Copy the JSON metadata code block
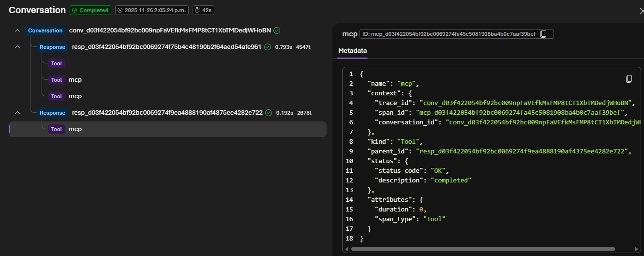This screenshot has height=256, width=644. (x=629, y=78)
